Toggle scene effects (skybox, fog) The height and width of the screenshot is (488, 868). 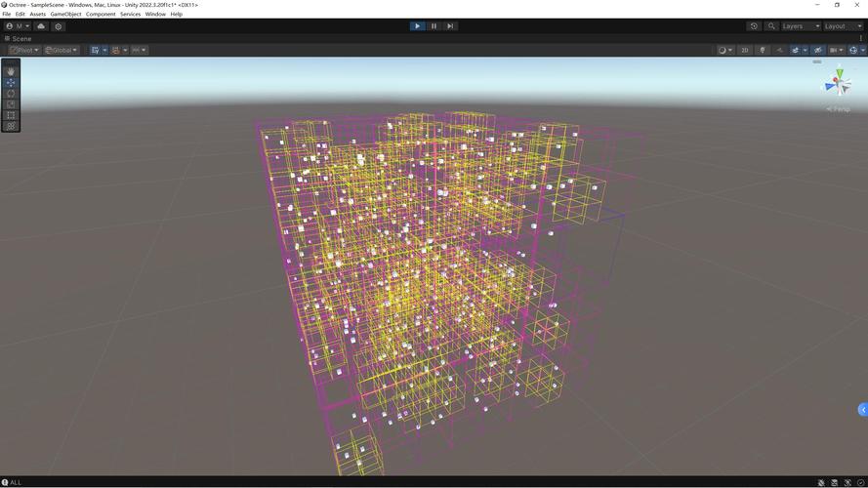click(x=796, y=50)
